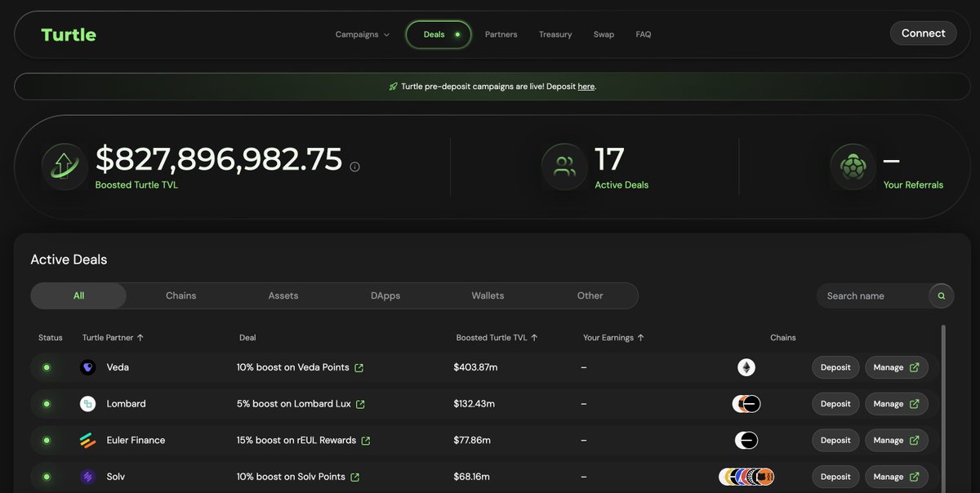The height and width of the screenshot is (493, 980).
Task: Open the Treasury page
Action: point(555,34)
